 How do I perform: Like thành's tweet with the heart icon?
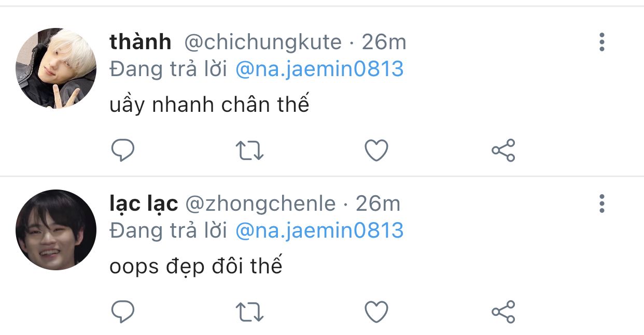376,150
